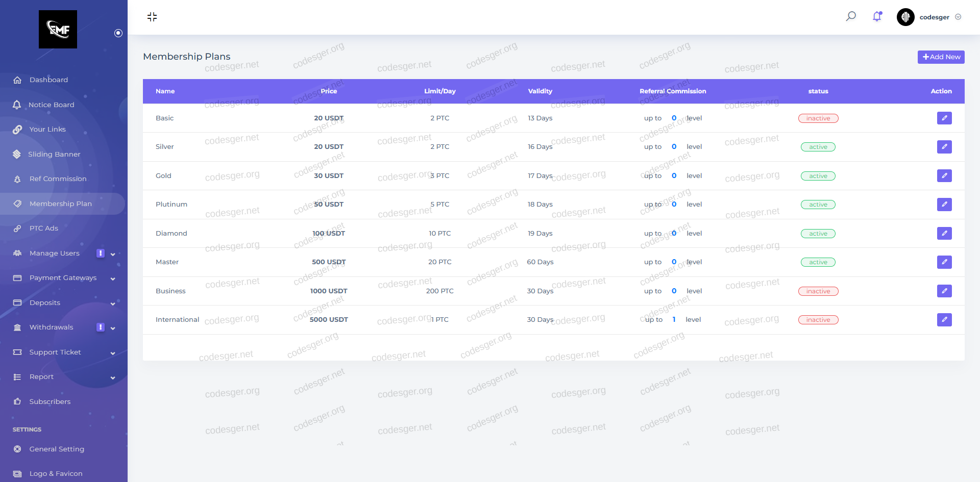Click the EMF logo in sidebar
Image resolution: width=980 pixels, height=482 pixels.
point(58,30)
